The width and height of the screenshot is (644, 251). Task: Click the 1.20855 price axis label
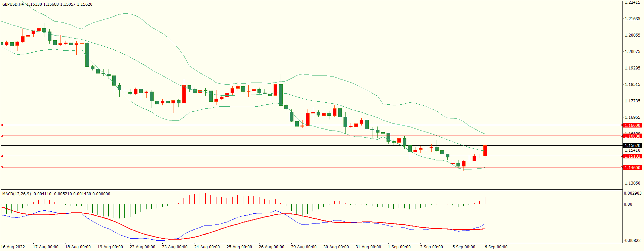pos(632,35)
